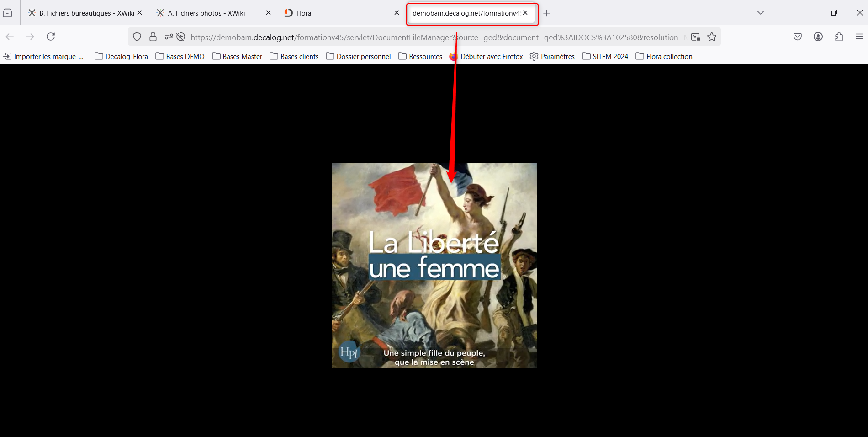Open the blocked notifications permission icon

coord(180,37)
